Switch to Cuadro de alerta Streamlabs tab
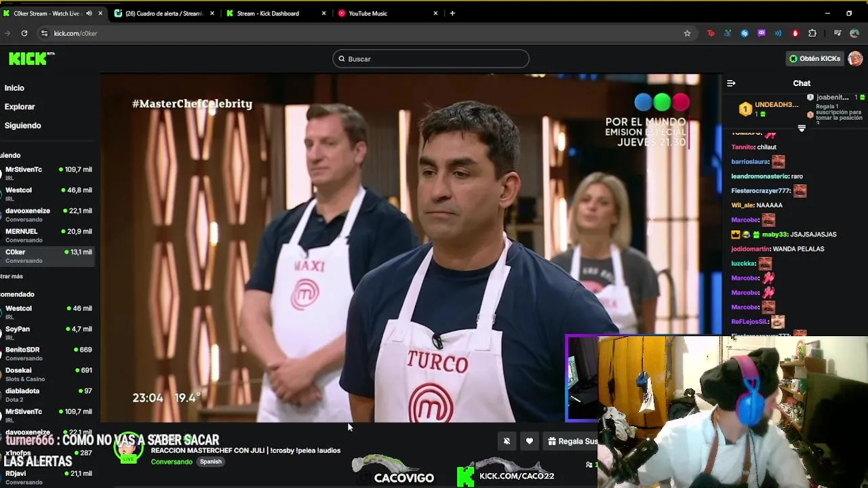The image size is (868, 488). coord(163,13)
